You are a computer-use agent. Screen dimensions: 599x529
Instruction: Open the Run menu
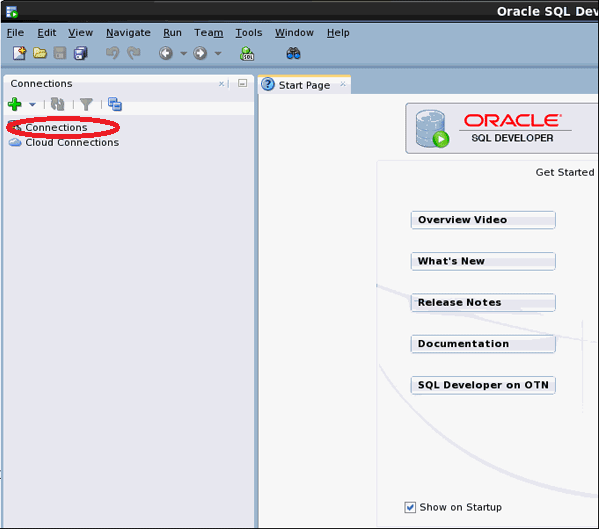click(172, 33)
